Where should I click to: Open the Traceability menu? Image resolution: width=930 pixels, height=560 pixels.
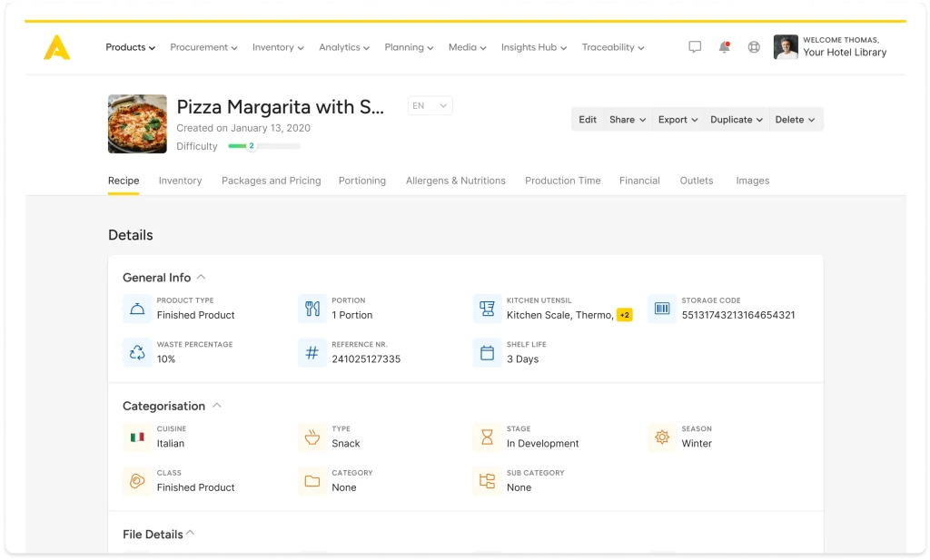click(x=613, y=47)
